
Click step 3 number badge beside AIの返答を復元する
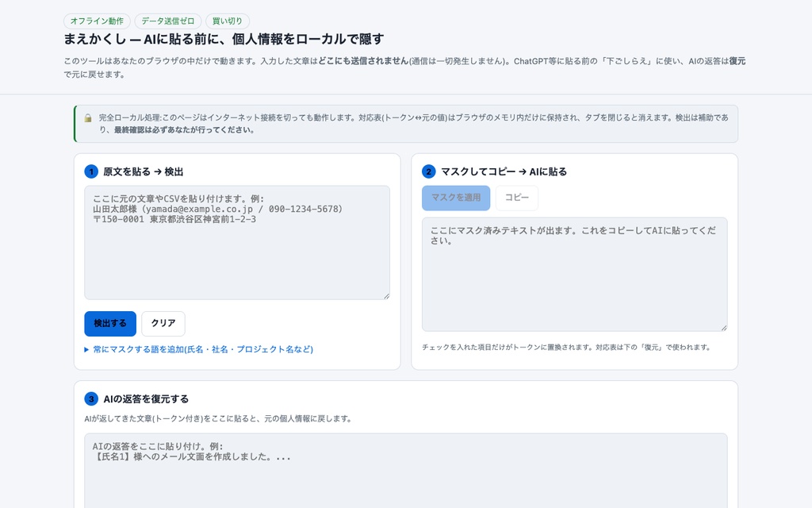[x=91, y=399]
